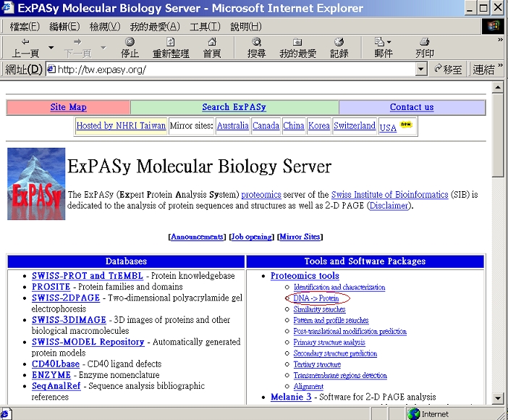Viewport: 508px width, 420px height.
Task: Click the Search ExPASy link
Action: [234, 107]
